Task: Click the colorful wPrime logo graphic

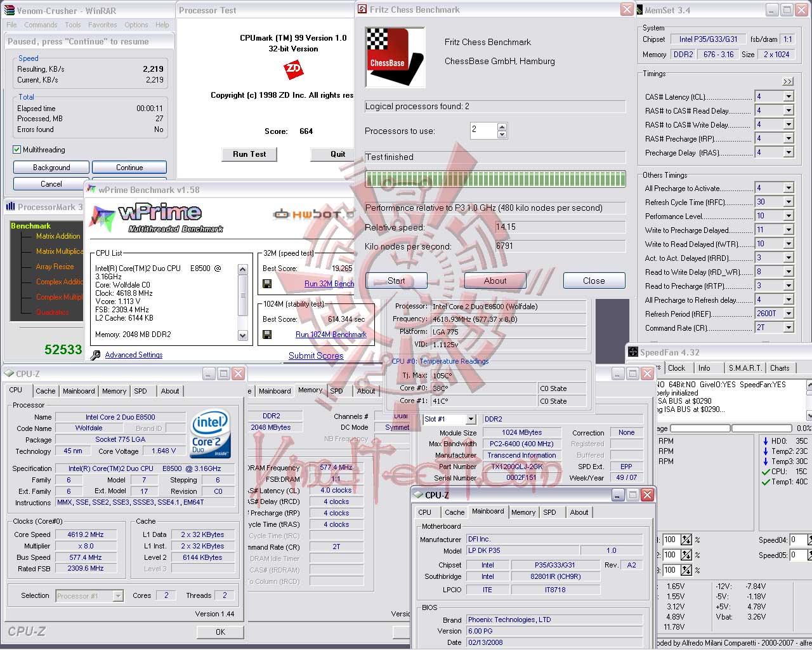Action: tap(101, 217)
